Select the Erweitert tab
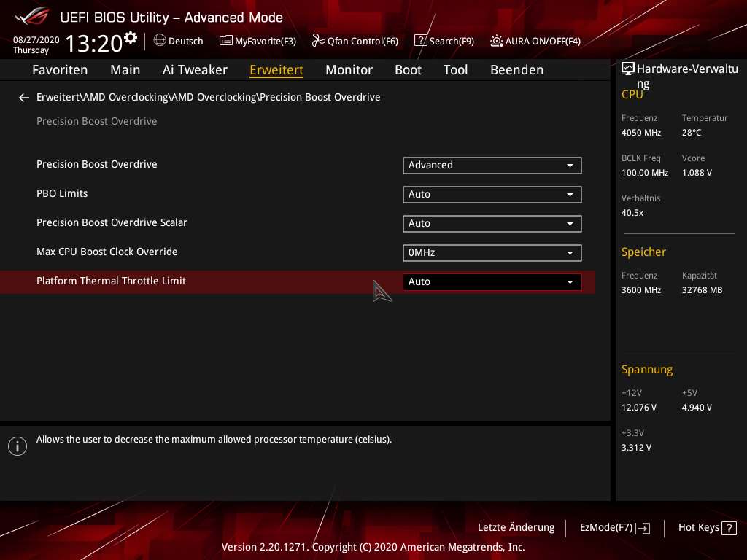The height and width of the screenshot is (560, 747). [x=276, y=70]
